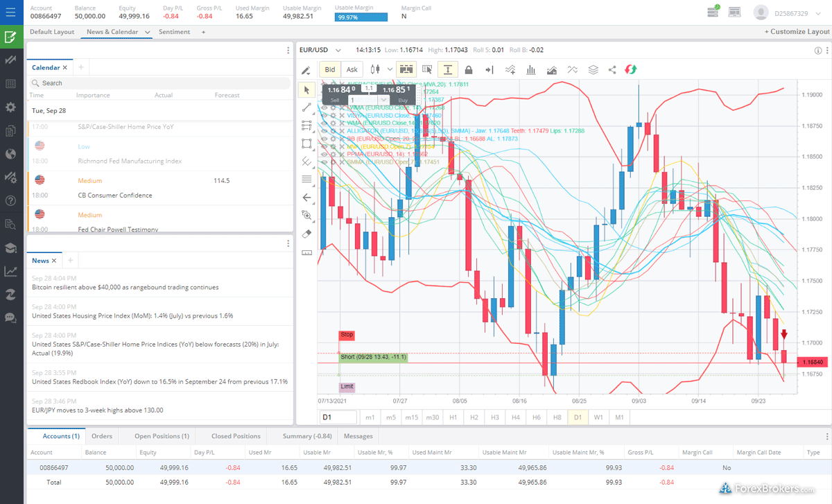This screenshot has width=832, height=504.
Task: Open the Open Positions (1) tab
Action: [x=162, y=436]
